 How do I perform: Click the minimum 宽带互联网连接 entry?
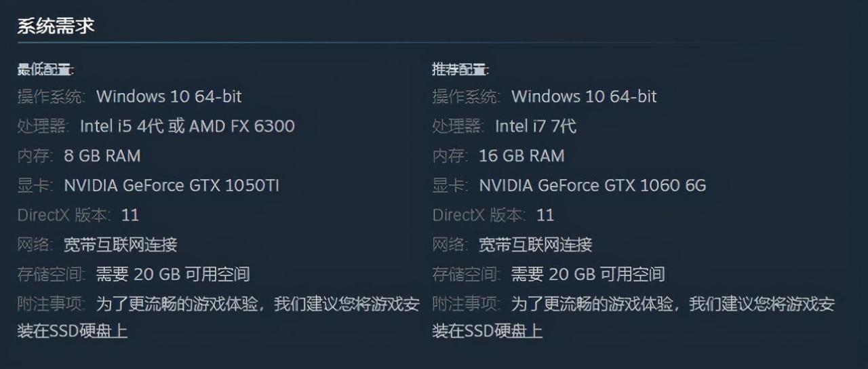point(121,245)
